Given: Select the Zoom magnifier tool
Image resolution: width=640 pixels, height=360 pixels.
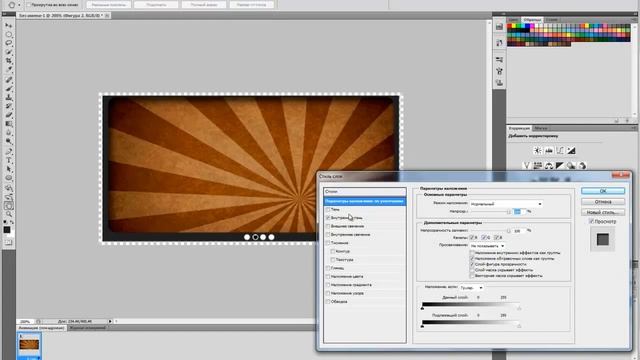Looking at the screenshot, I should pyautogui.click(x=8, y=214).
